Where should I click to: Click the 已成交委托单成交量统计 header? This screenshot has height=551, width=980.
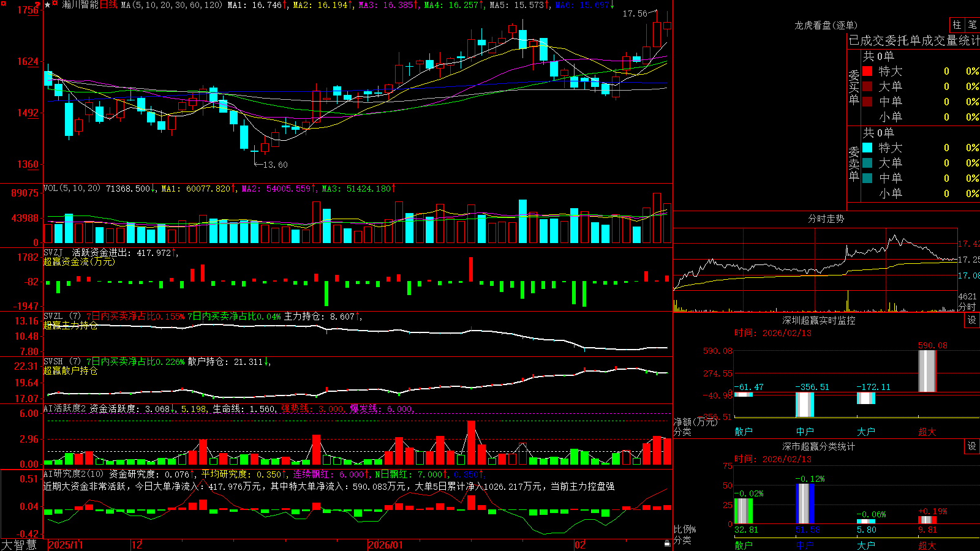tap(914, 40)
